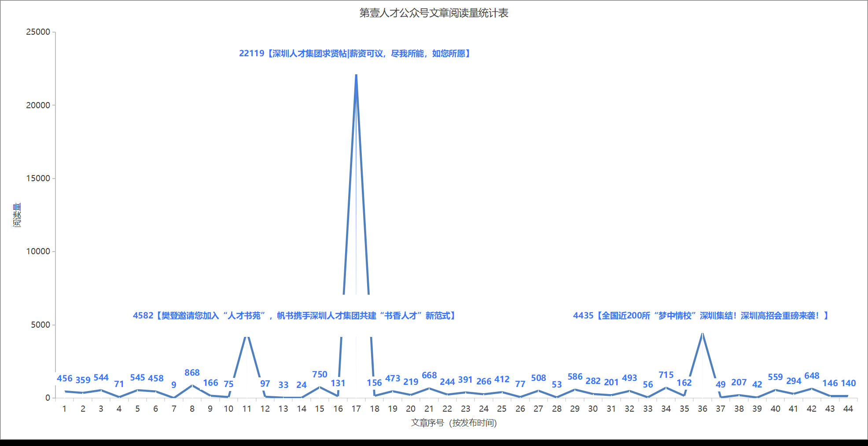The width and height of the screenshot is (868, 446).
Task: Click y-axis value 25000
Action: pos(38,32)
